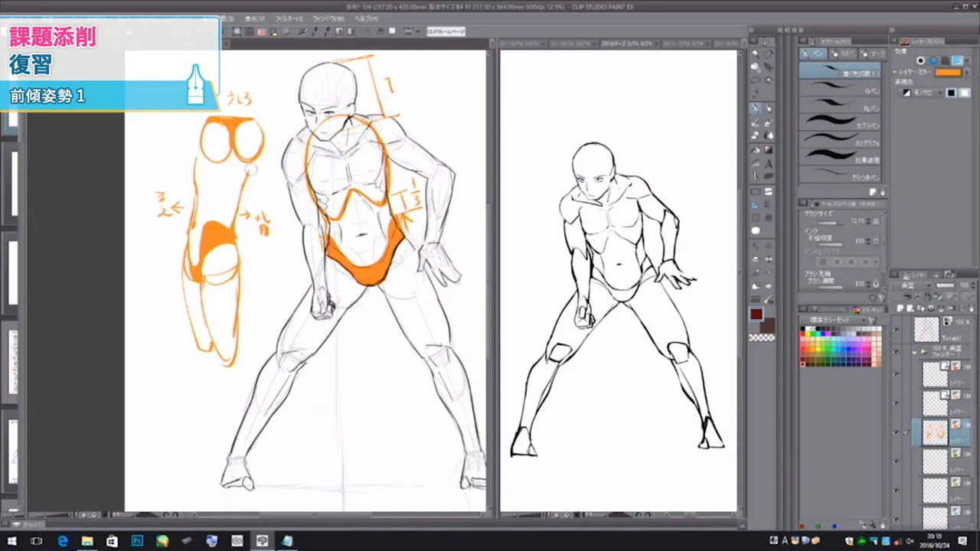Select the Lasso selection tool
Image resolution: width=980 pixels, height=551 pixels.
[x=754, y=81]
